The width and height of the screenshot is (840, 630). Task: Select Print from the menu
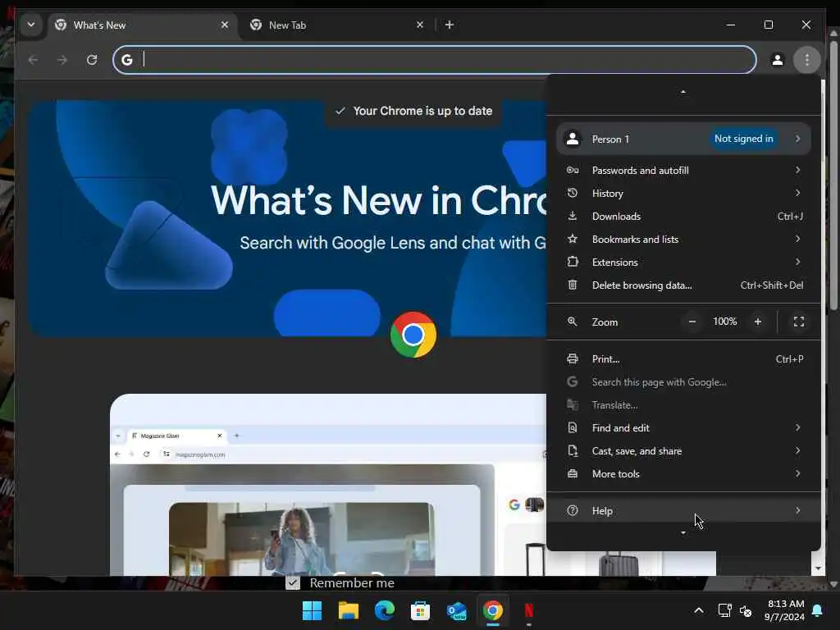pos(683,359)
